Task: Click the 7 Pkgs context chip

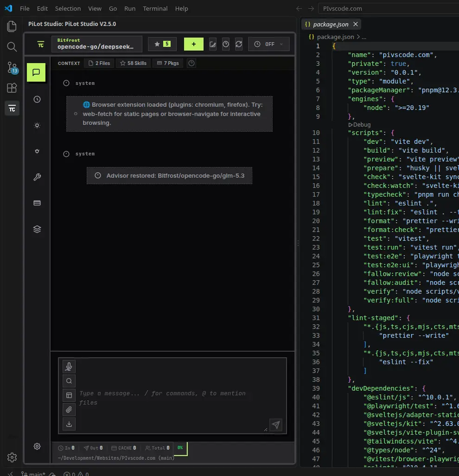Action: [168, 63]
